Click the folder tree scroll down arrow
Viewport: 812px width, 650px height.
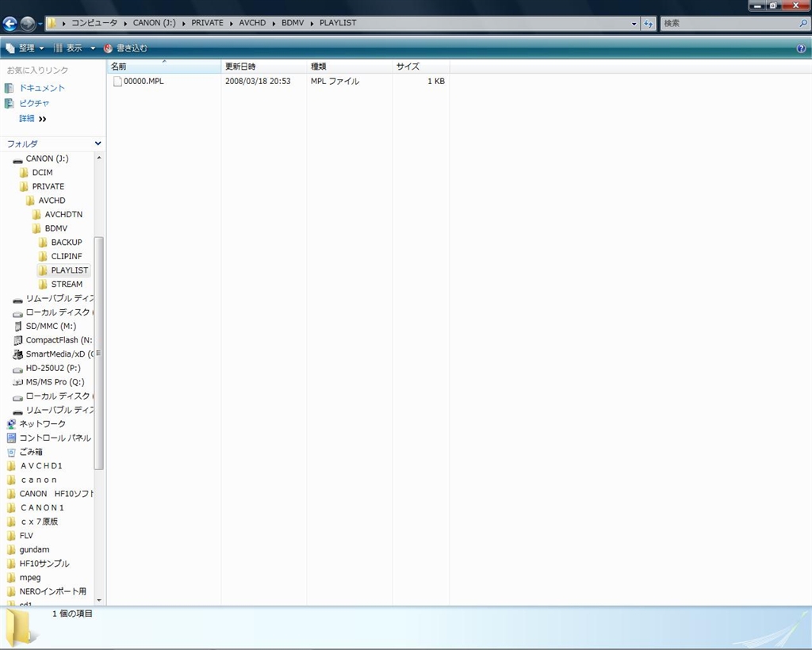99,600
